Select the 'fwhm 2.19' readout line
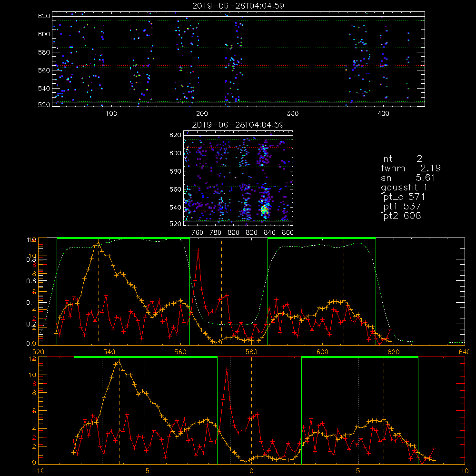The height and width of the screenshot is (476, 476). [x=411, y=168]
